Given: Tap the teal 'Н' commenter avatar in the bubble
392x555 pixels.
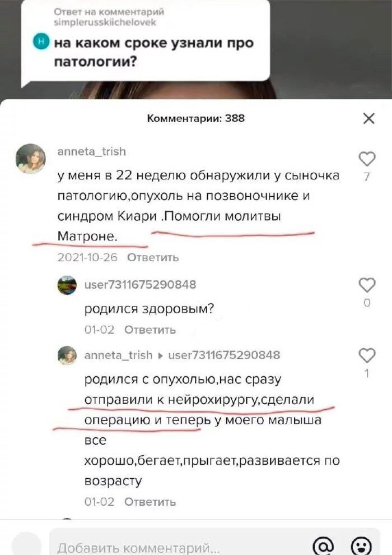Looking at the screenshot, I should (x=41, y=42).
